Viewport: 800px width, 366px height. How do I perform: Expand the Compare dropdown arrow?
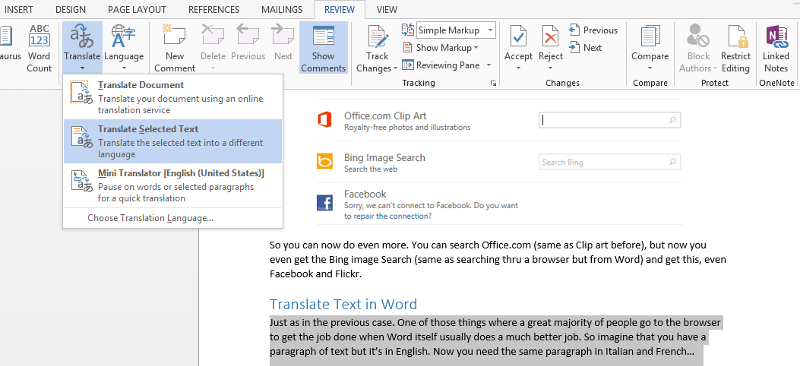click(x=649, y=68)
